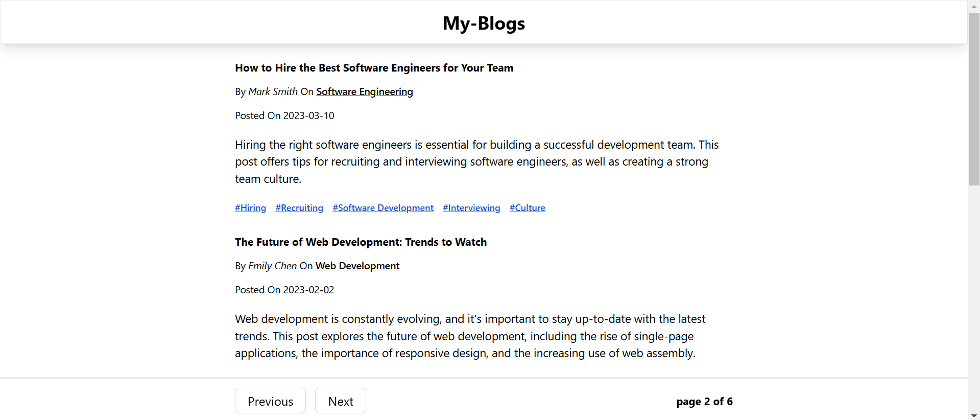Click author name Emily Chen
This screenshot has width=980, height=420.
click(272, 266)
